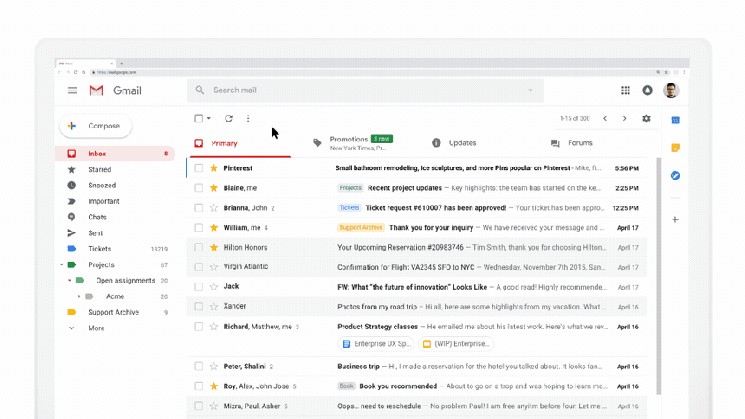Star the Brianna, John email
Screen dimensions: 745x419
(213, 208)
